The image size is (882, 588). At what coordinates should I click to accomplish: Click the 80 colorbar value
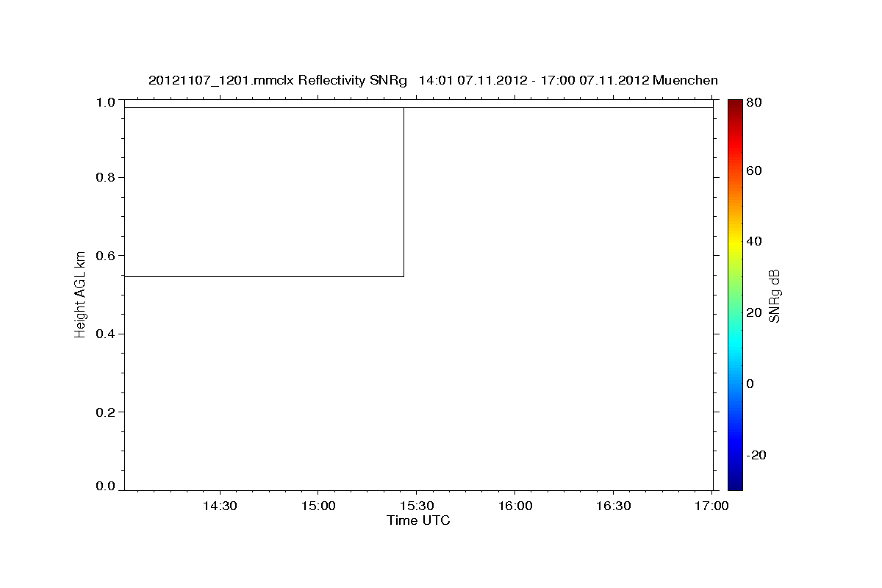[754, 103]
